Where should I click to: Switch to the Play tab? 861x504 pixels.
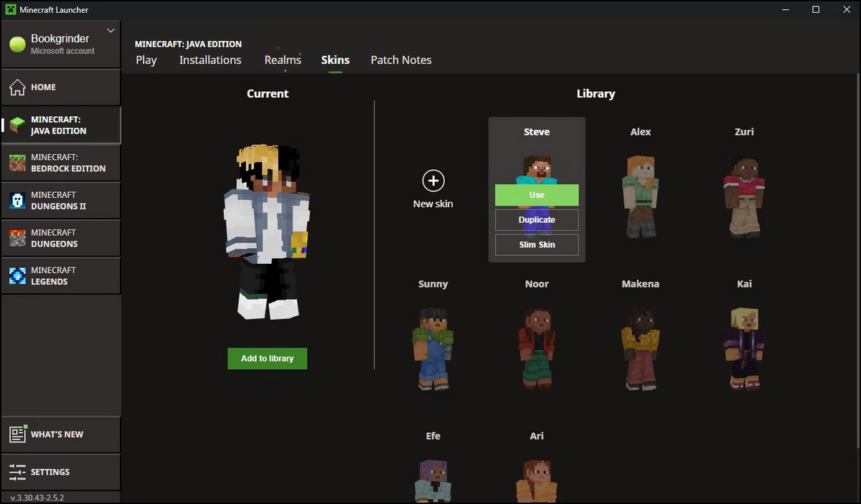pyautogui.click(x=146, y=60)
